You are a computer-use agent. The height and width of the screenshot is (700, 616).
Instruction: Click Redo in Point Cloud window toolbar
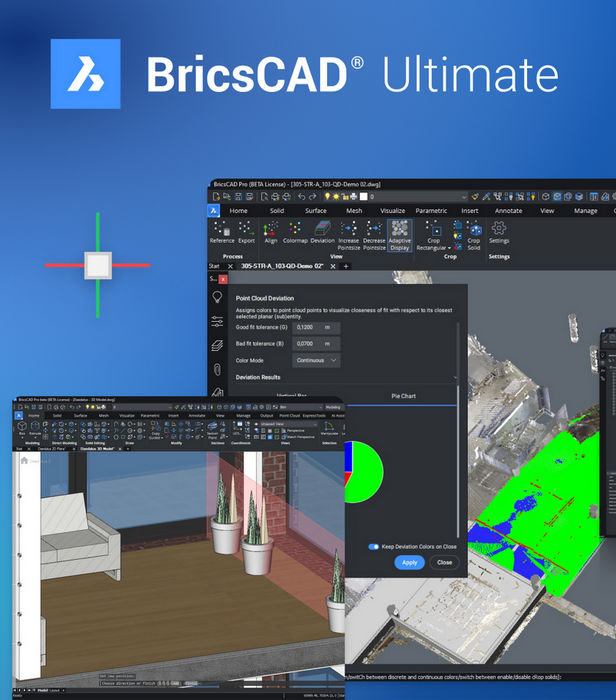click(312, 196)
